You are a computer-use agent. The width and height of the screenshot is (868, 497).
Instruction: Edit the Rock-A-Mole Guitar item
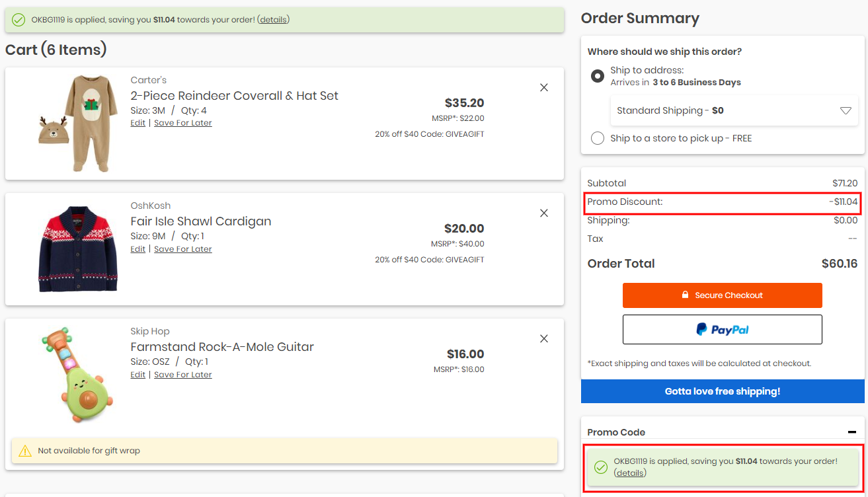tap(138, 375)
